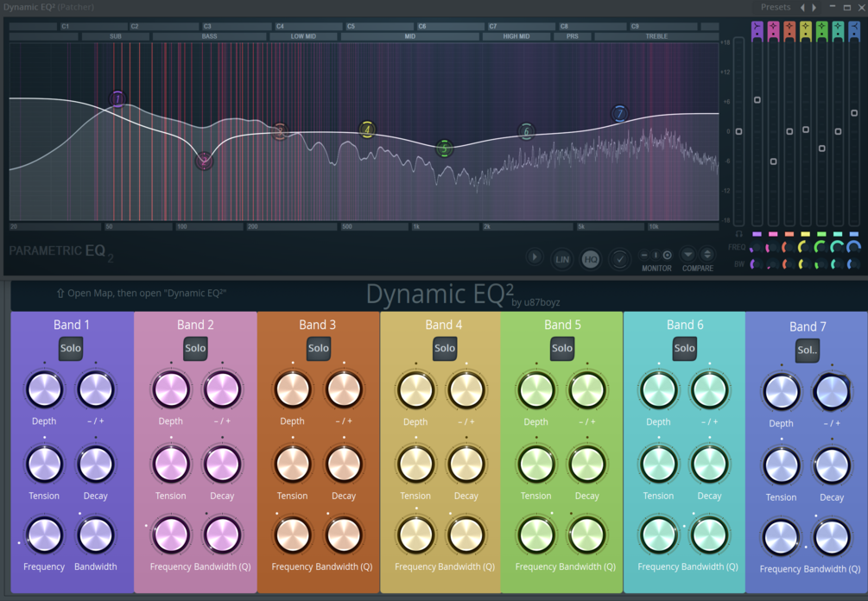Select the middle vertical-bar monitor option
Image resolution: width=868 pixels, height=601 pixels.
point(656,255)
